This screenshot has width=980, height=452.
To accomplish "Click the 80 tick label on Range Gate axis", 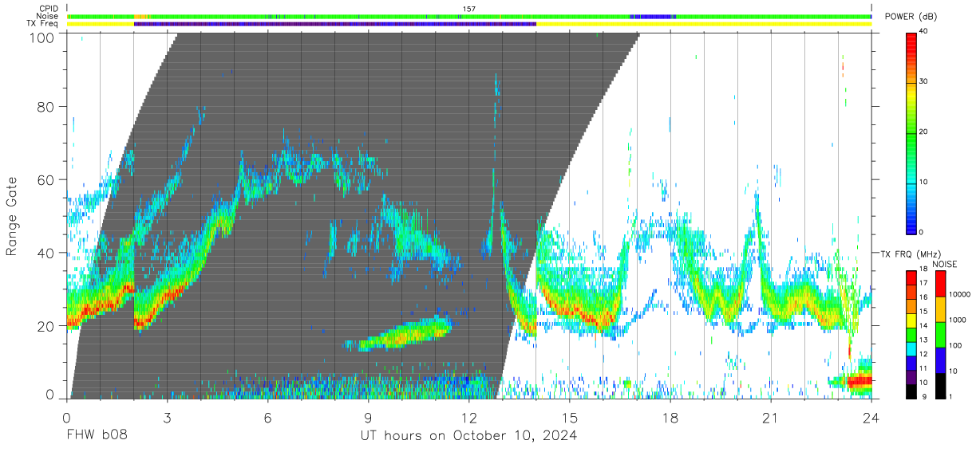I will [x=46, y=107].
